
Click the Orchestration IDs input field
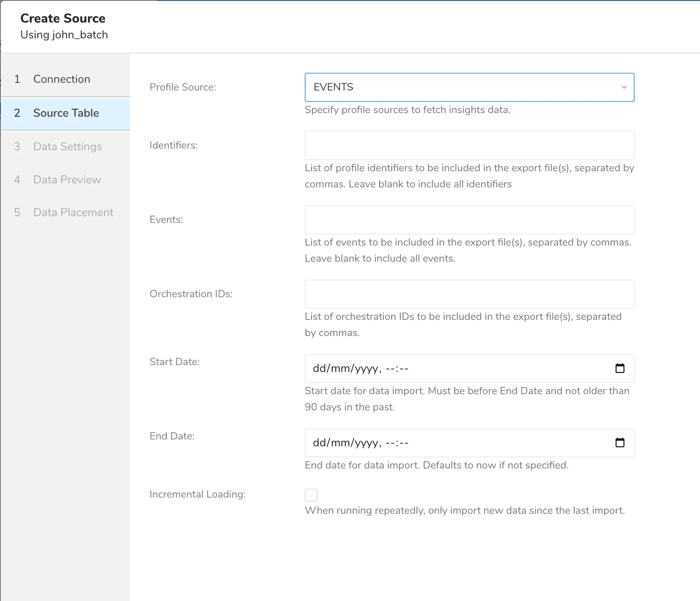469,294
